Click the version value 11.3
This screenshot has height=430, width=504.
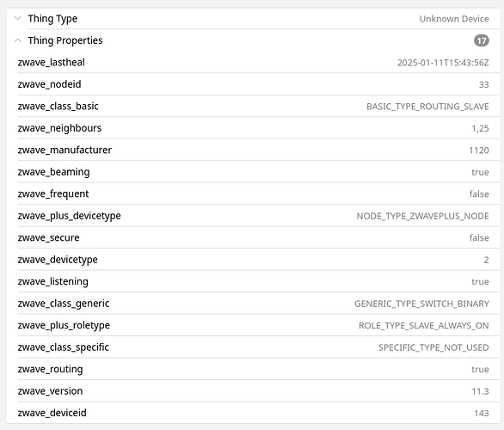[x=480, y=391]
